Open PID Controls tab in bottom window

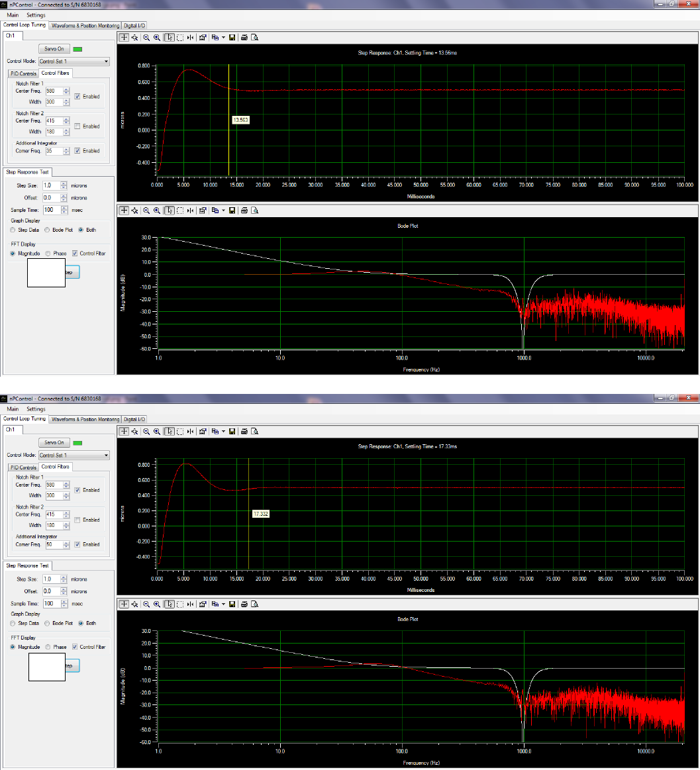click(24, 467)
